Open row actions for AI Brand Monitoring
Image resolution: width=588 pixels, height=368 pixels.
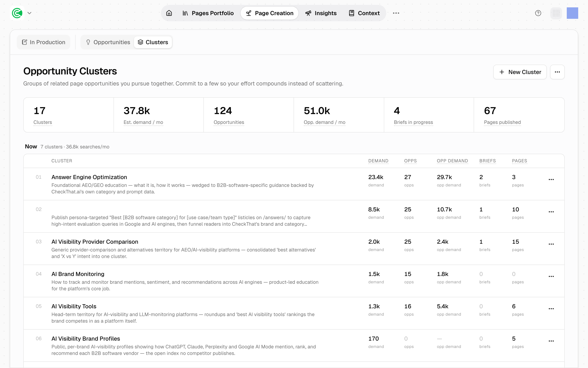(551, 276)
